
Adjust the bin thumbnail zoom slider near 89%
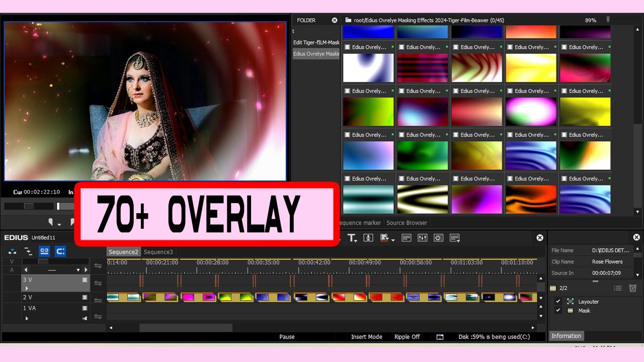pyautogui.click(x=608, y=20)
